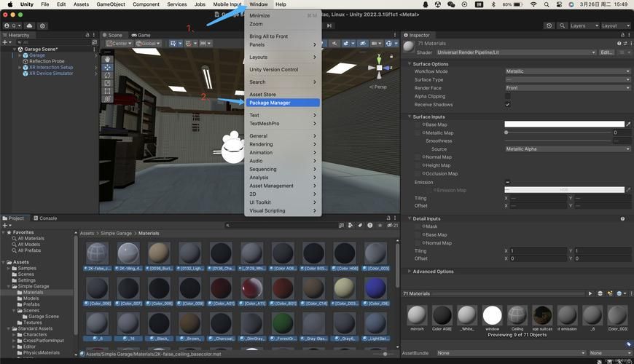The height and width of the screenshot is (364, 634).
Task: Expand the XR Interaction Setup hierarchy item
Action: click(20, 68)
